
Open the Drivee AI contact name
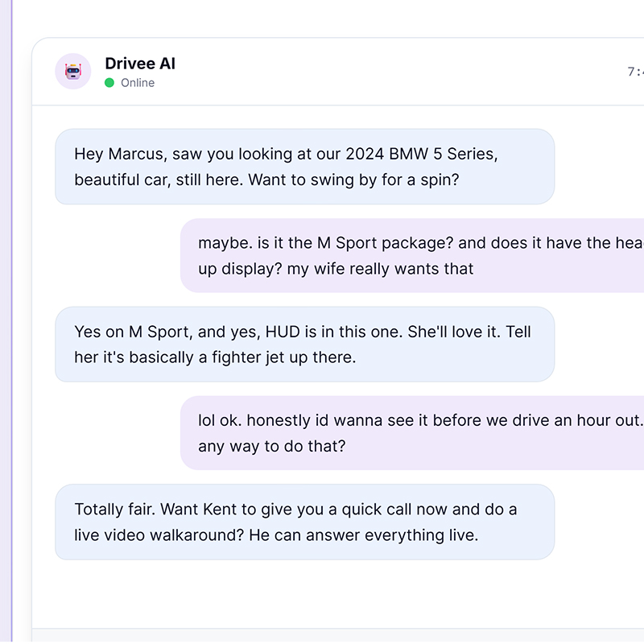(140, 64)
